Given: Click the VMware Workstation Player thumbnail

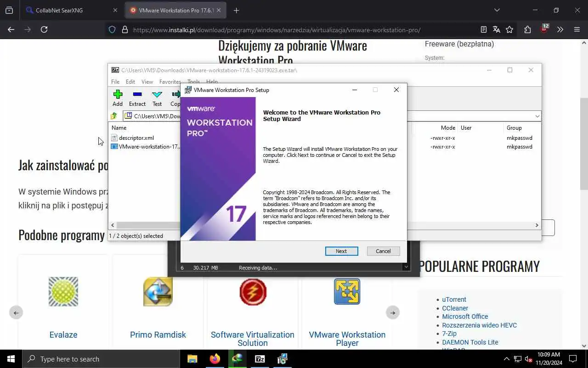Looking at the screenshot, I should (347, 292).
